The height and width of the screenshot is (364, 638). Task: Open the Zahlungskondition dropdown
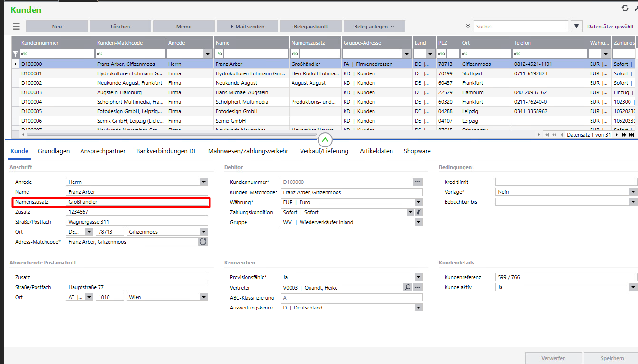pos(410,212)
